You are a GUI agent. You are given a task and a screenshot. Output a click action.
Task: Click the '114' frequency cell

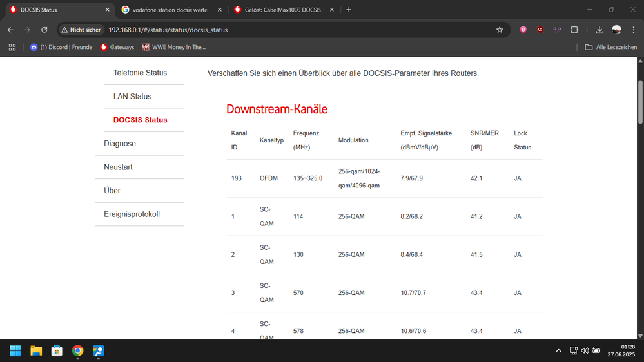pyautogui.click(x=298, y=216)
